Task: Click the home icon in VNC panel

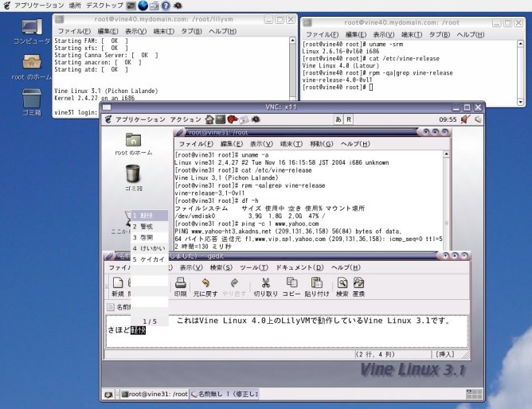Action: [209, 119]
